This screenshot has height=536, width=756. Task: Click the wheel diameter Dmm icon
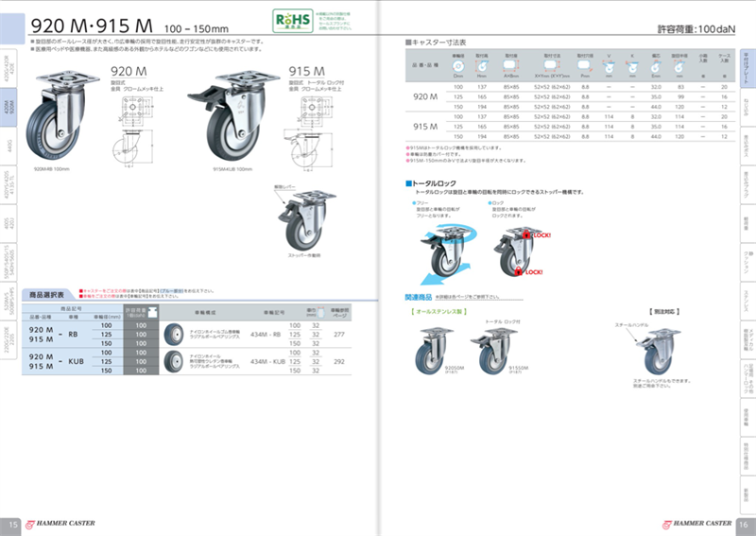click(458, 66)
